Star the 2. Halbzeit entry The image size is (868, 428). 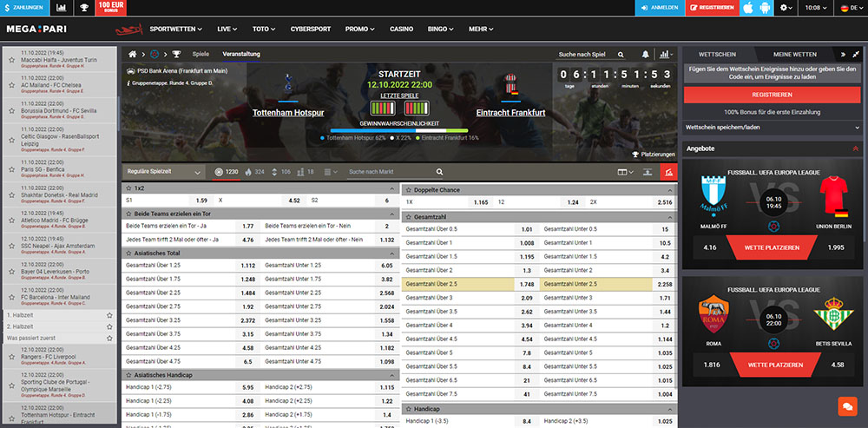pos(109,326)
